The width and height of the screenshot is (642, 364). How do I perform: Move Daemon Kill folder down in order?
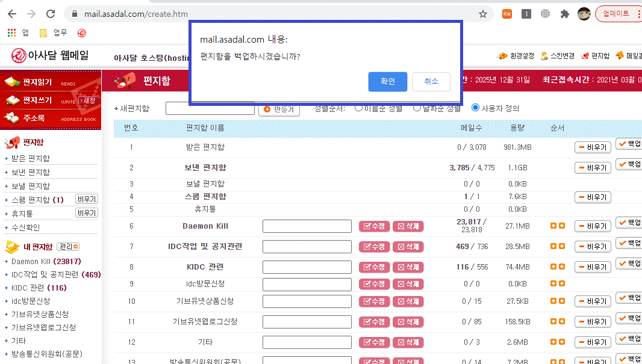click(562, 226)
